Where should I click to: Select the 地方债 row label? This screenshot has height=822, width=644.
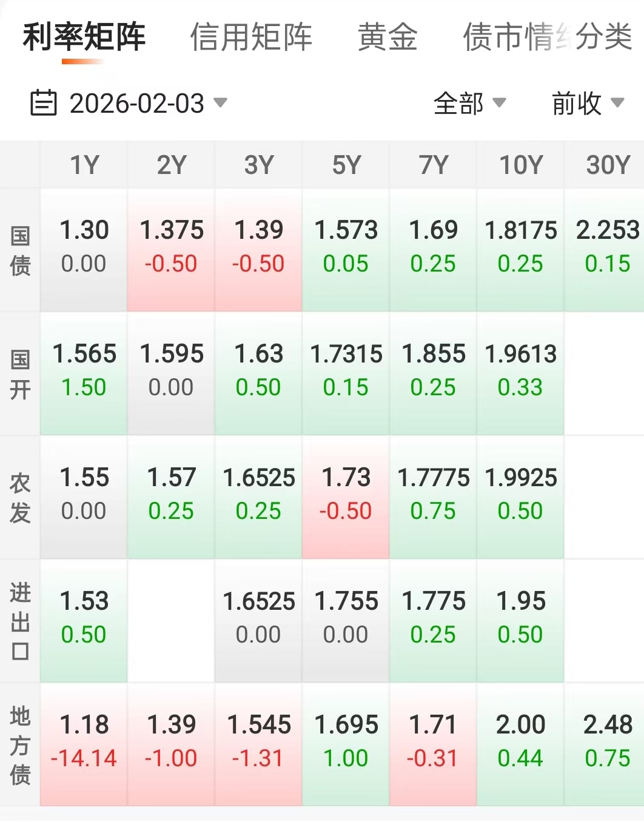tap(20, 745)
